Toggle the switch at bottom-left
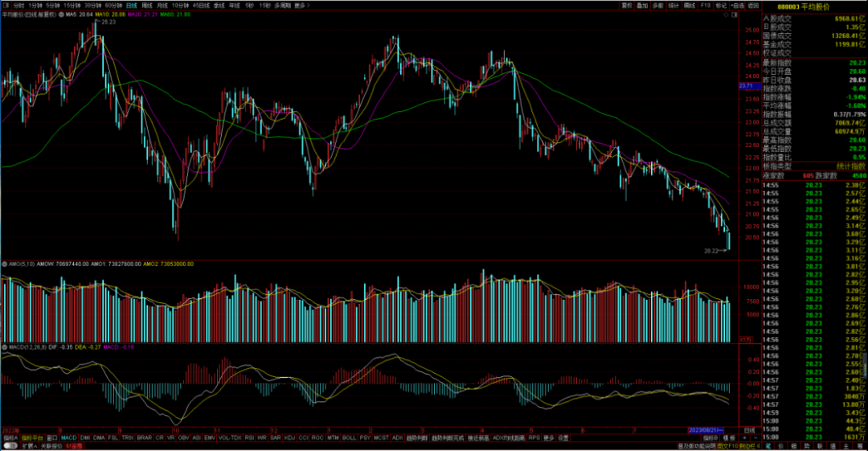The height and width of the screenshot is (451, 868). (10, 445)
